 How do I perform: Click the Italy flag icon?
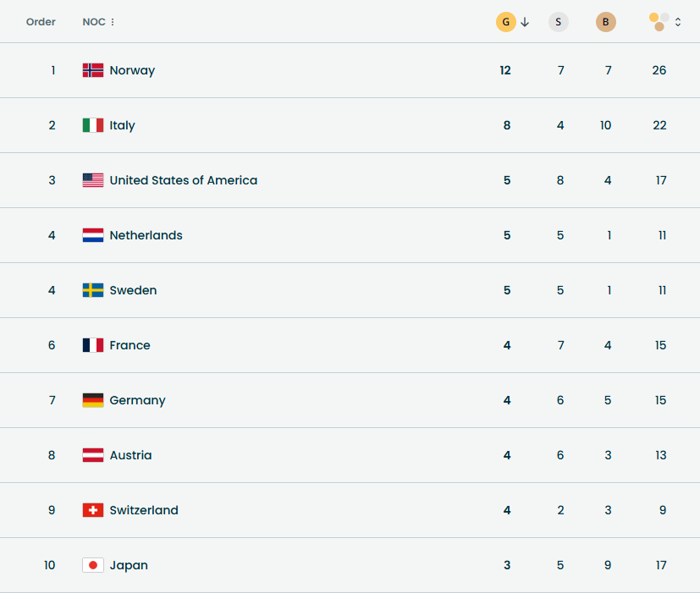[93, 125]
